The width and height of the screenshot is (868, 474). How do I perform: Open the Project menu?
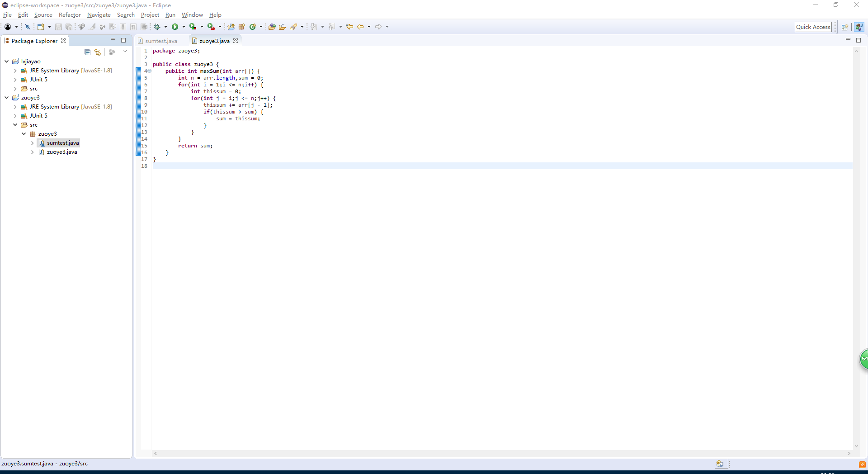(x=150, y=15)
